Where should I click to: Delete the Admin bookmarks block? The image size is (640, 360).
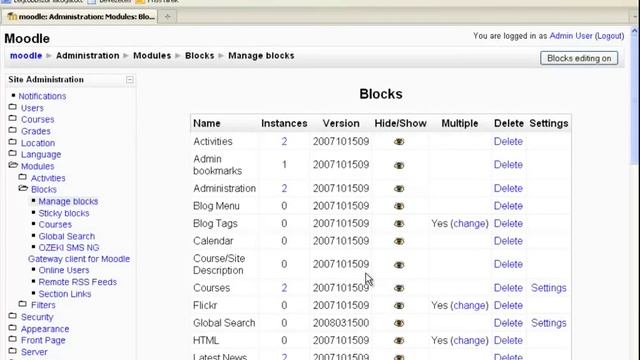click(x=508, y=165)
